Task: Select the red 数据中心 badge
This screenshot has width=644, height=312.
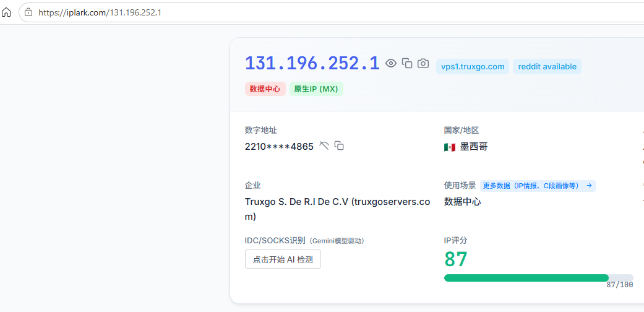Action: (x=265, y=89)
